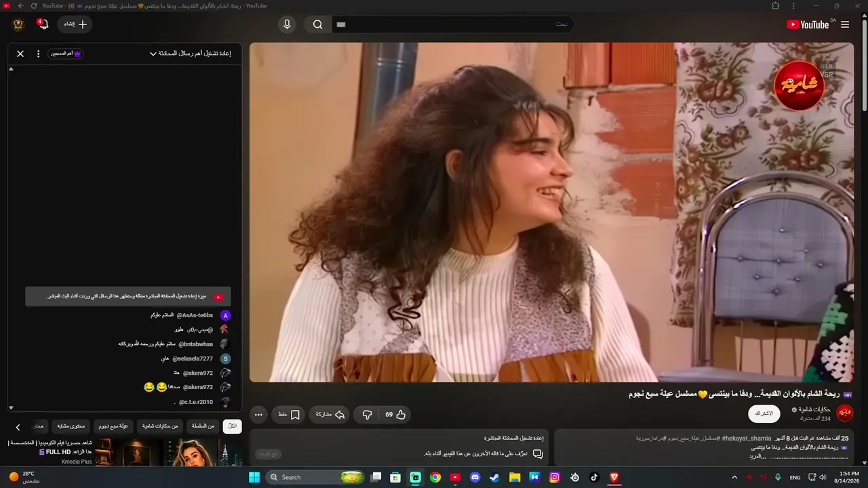Like the video with thumbs up
The image size is (868, 488).
(395, 415)
